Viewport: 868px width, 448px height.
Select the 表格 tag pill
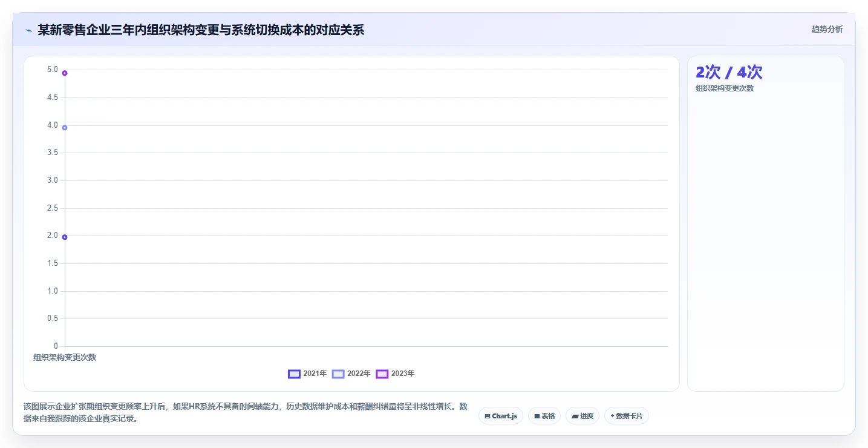click(544, 416)
